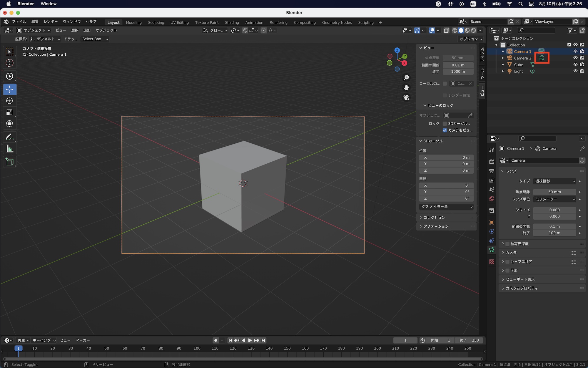
Task: Open the render menu
Action: pyautogui.click(x=51, y=21)
